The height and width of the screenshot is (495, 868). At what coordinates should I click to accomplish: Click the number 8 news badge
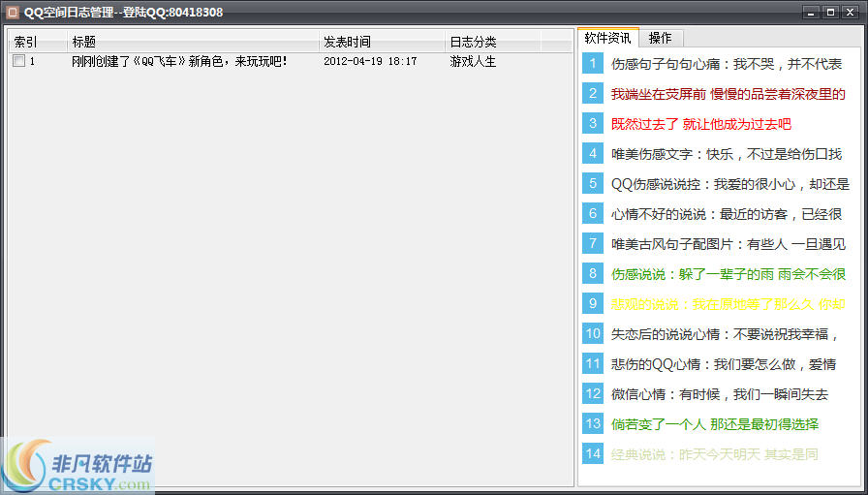(593, 273)
